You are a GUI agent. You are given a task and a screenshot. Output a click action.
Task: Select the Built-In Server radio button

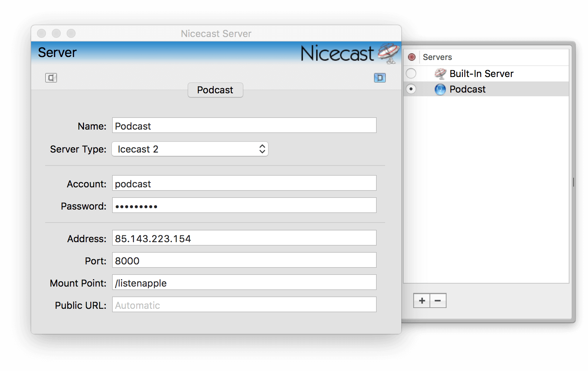pos(411,73)
